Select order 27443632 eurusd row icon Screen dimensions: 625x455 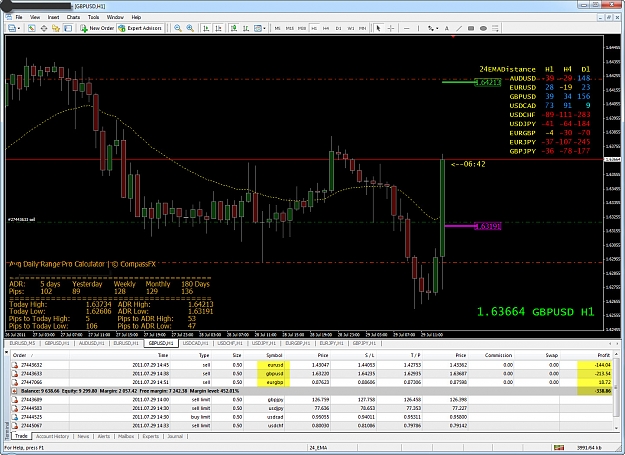[15, 365]
